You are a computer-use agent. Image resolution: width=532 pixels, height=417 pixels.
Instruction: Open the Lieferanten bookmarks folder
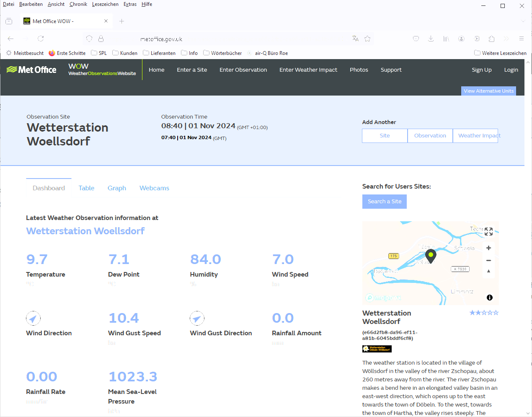[159, 53]
